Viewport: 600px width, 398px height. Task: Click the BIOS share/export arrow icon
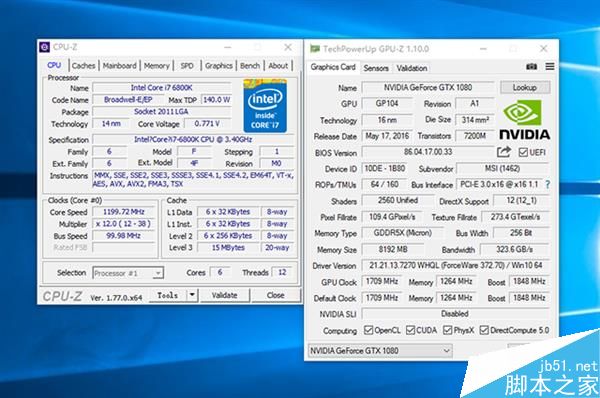[x=504, y=152]
